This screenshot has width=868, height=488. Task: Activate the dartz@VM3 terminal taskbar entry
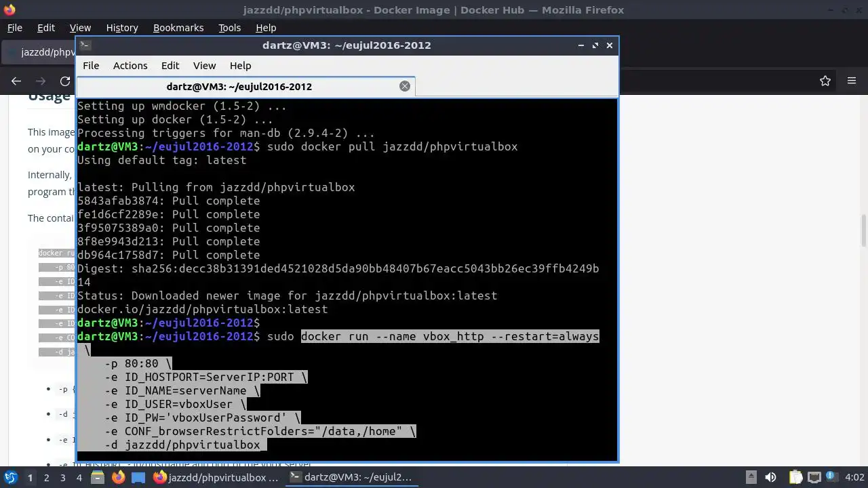(x=352, y=477)
